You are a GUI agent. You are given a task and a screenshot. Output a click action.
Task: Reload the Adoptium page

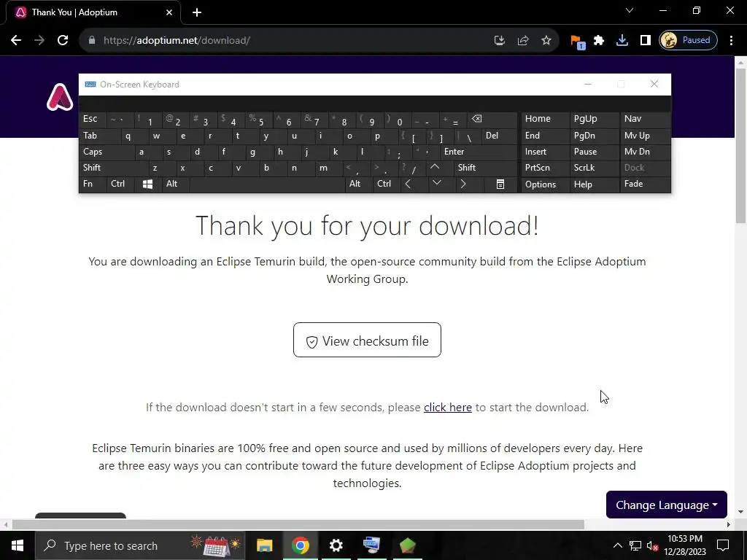pyautogui.click(x=63, y=41)
